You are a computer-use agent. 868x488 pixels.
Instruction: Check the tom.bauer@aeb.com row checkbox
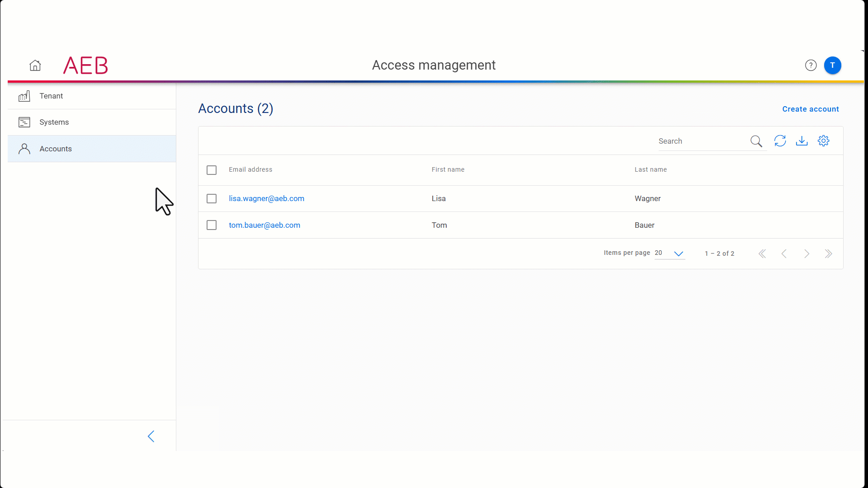(212, 225)
